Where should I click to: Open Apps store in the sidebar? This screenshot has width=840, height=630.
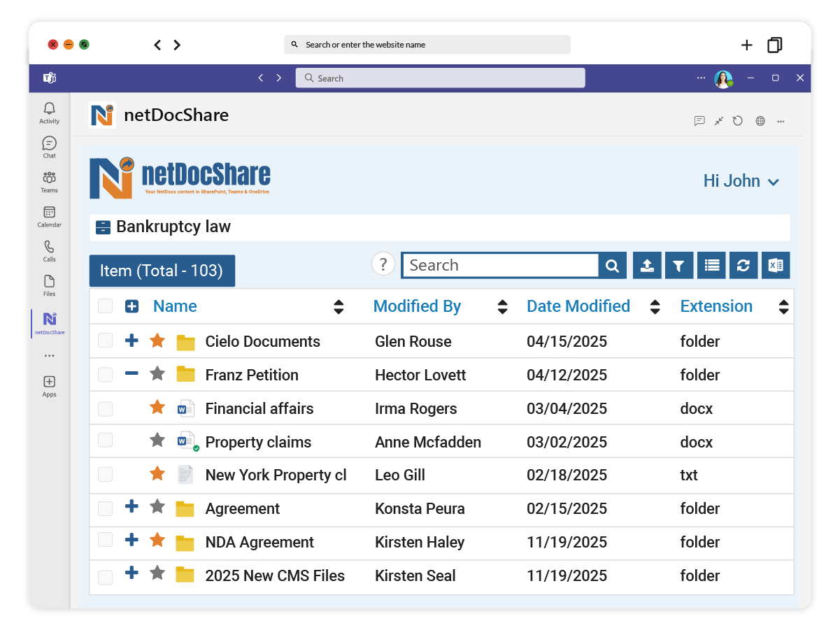tap(49, 385)
